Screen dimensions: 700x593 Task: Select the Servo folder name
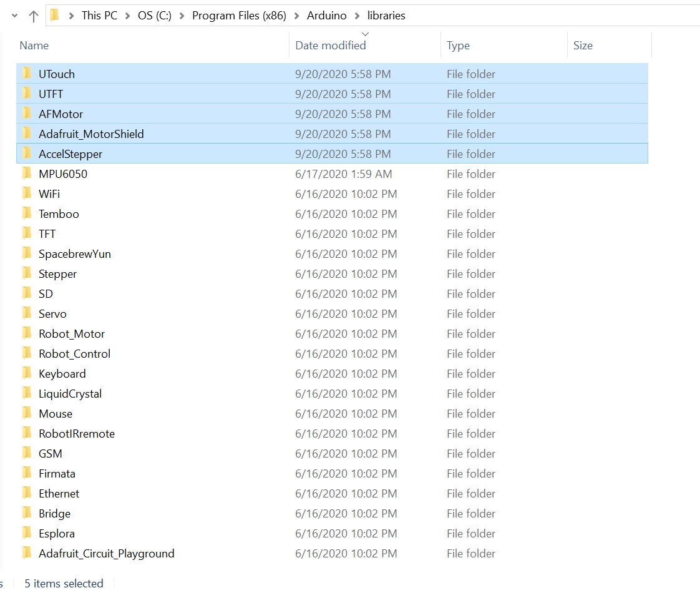(x=52, y=314)
